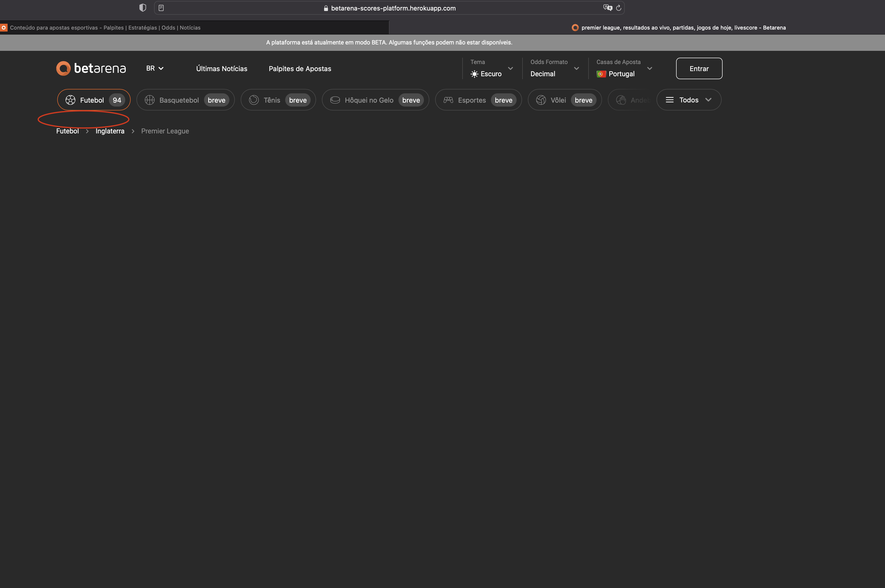Image resolution: width=885 pixels, height=588 pixels.
Task: Toggle the Vôlei breve badge
Action: click(583, 100)
